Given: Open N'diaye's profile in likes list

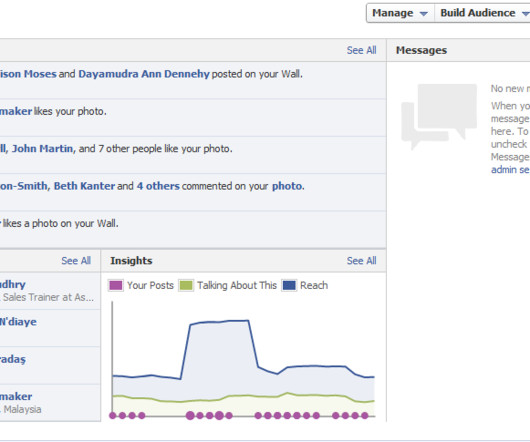Looking at the screenshot, I should (18, 322).
